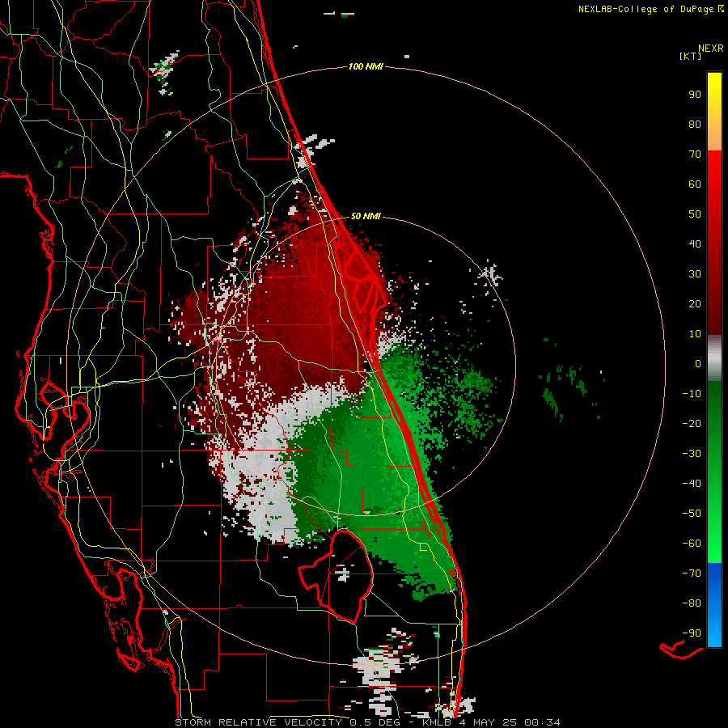728x728 pixels.
Task: Click the gray zero-velocity color bar segment
Action: coord(714,358)
